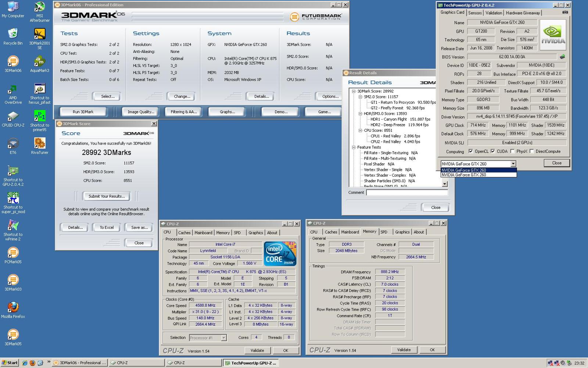Click Submit Your Results button
The image size is (588, 368).
107,196
